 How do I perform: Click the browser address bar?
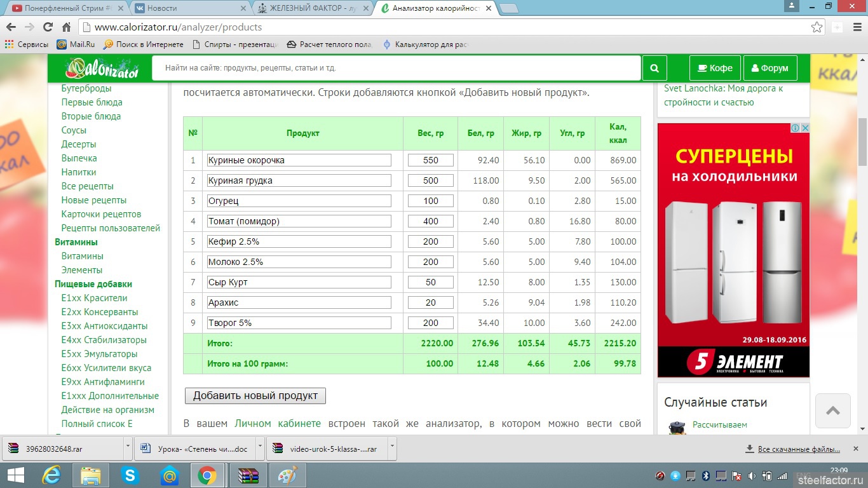click(445, 27)
